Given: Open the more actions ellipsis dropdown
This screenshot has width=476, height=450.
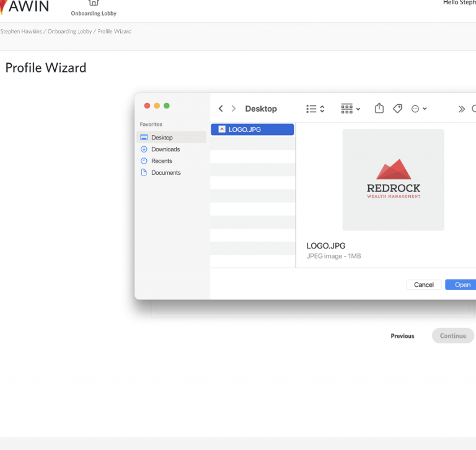Looking at the screenshot, I should (x=419, y=109).
